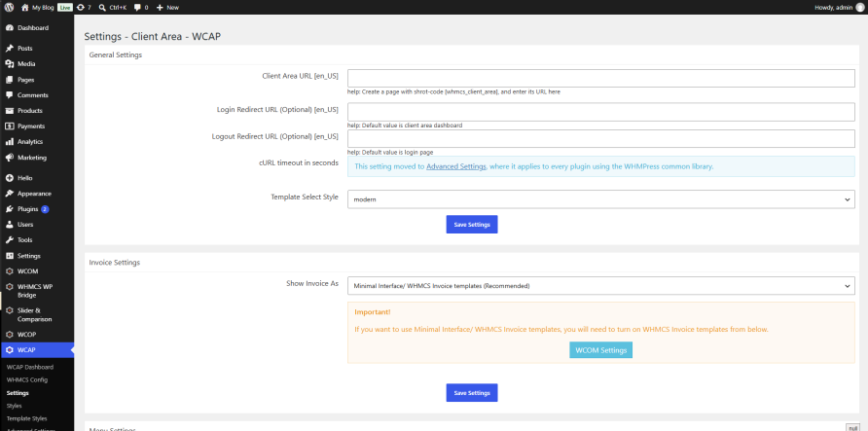The height and width of the screenshot is (431, 868).
Task: Focus the Login Redirect URL input field
Action: point(601,112)
